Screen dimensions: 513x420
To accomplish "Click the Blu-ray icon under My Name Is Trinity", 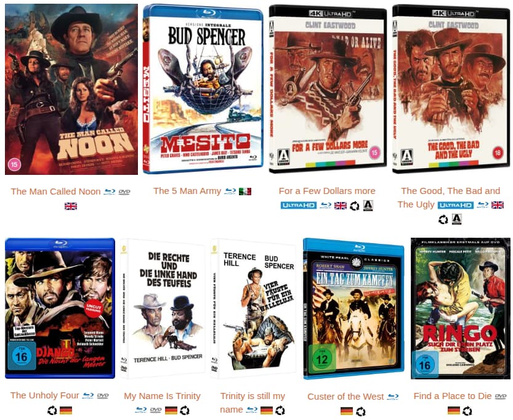I will coord(141,410).
